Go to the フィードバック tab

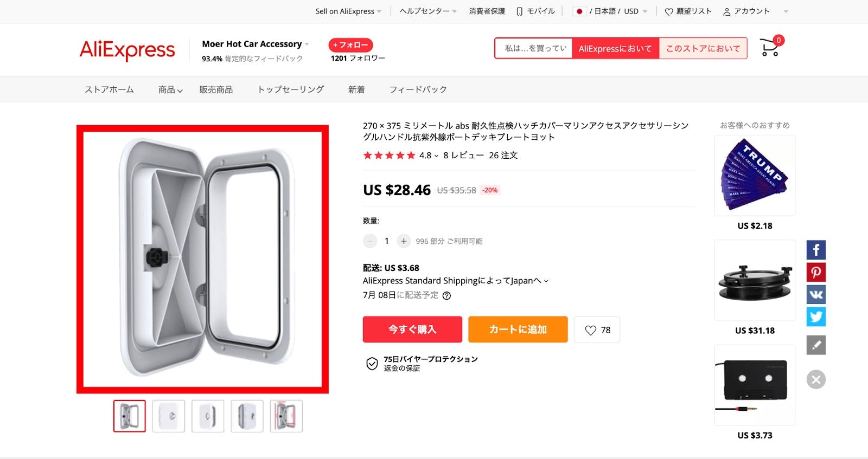418,89
